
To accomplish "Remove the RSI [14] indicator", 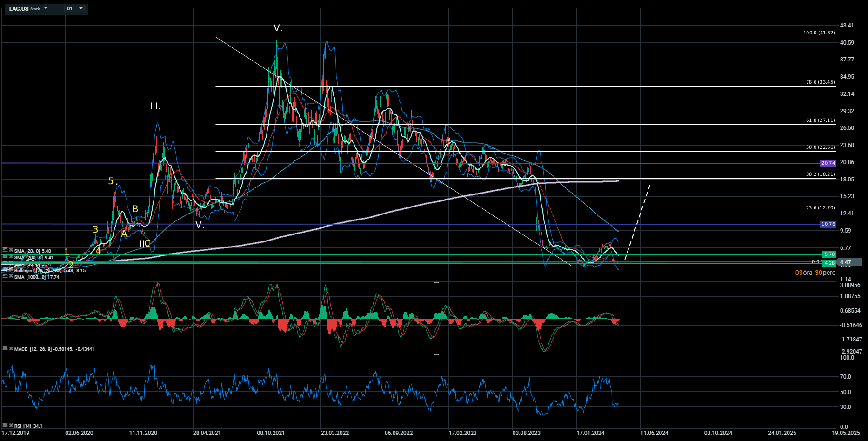I will click(11, 425).
